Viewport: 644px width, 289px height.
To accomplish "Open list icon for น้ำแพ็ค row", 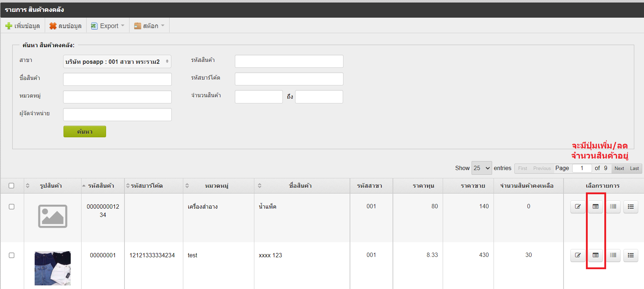I will pyautogui.click(x=631, y=206).
